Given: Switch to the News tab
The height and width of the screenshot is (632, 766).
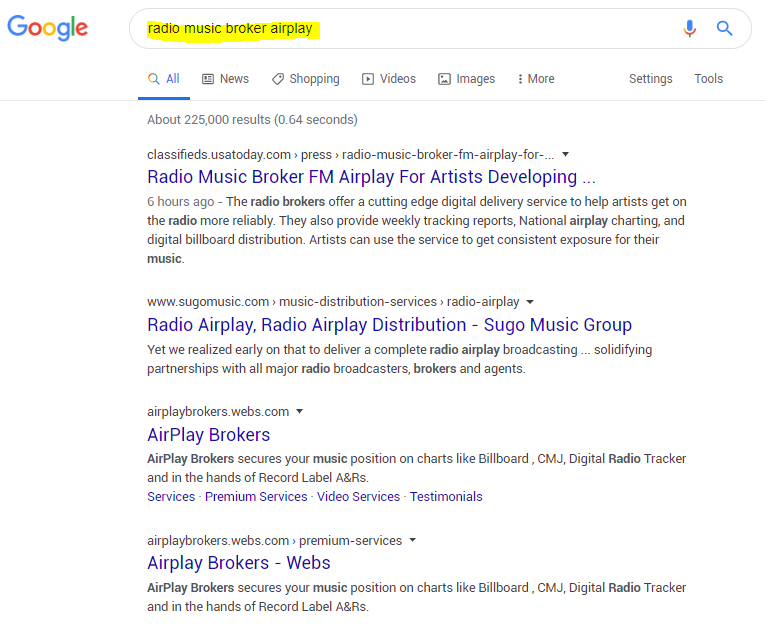Looking at the screenshot, I should (225, 79).
